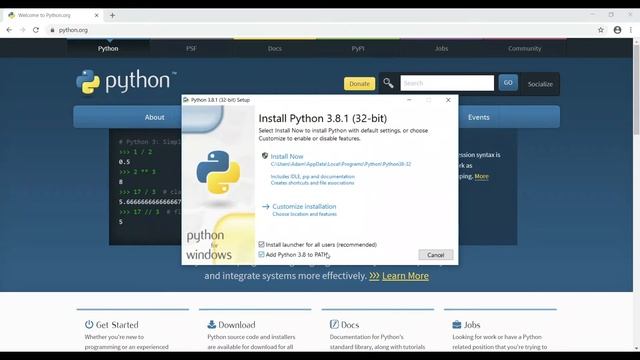This screenshot has width=640, height=360.
Task: Follow the More link in the slideshow
Action: tap(481, 176)
